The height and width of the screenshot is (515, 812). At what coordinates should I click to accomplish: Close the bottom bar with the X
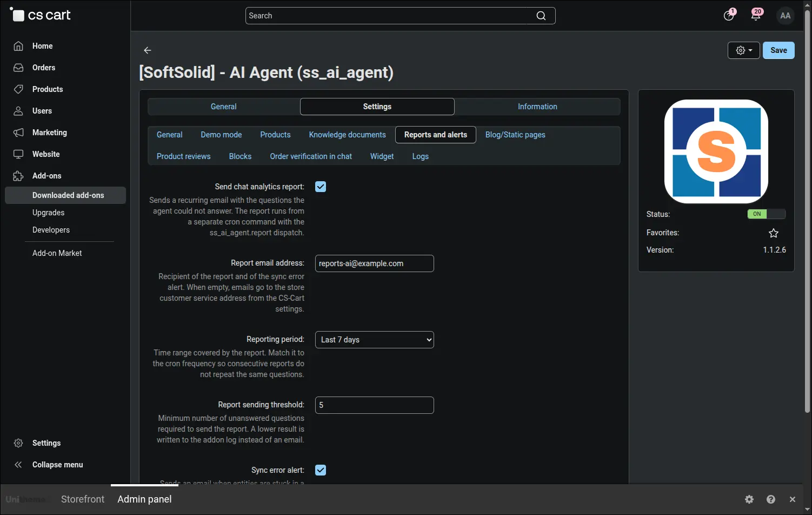(793, 499)
